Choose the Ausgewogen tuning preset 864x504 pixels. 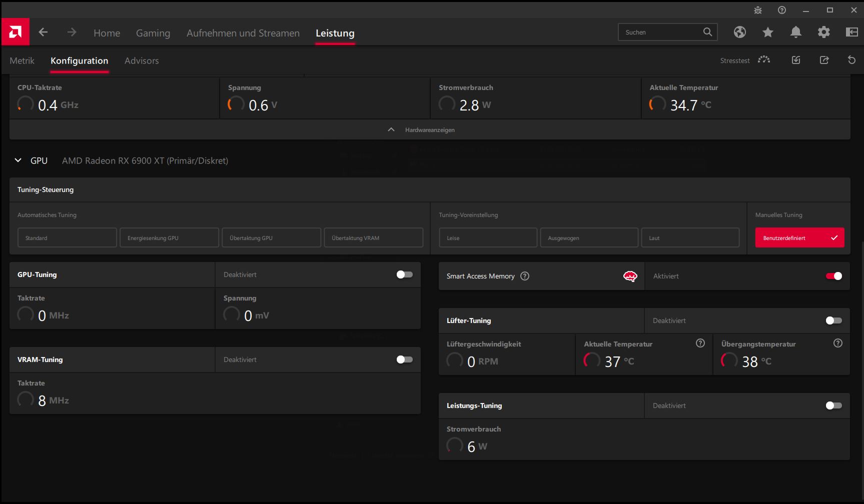point(589,237)
